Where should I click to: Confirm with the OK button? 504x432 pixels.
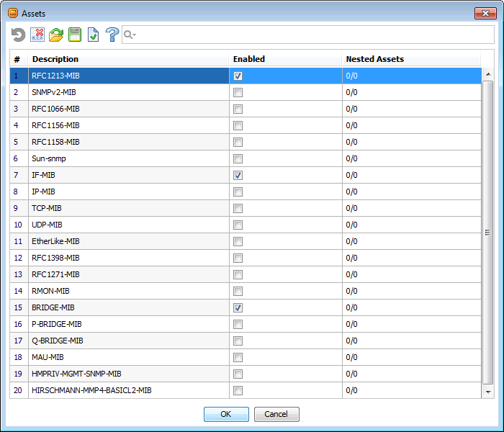(x=226, y=414)
